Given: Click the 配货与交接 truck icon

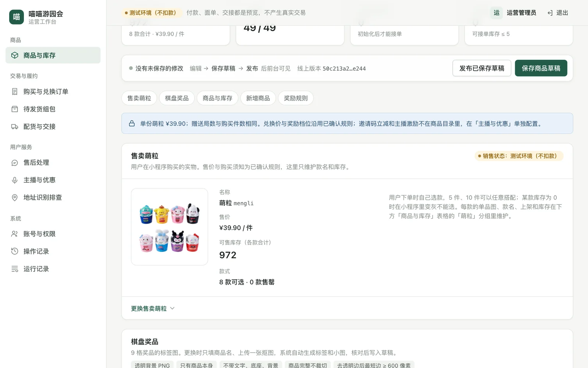Looking at the screenshot, I should (15, 127).
